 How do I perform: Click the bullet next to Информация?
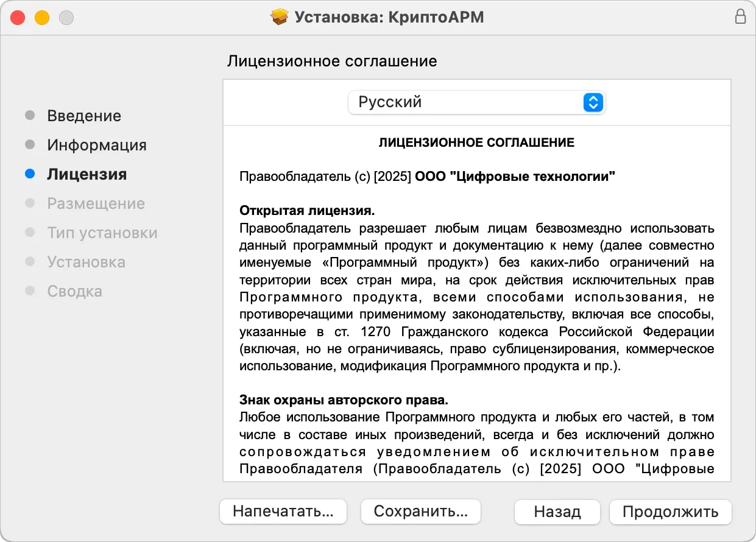click(29, 144)
